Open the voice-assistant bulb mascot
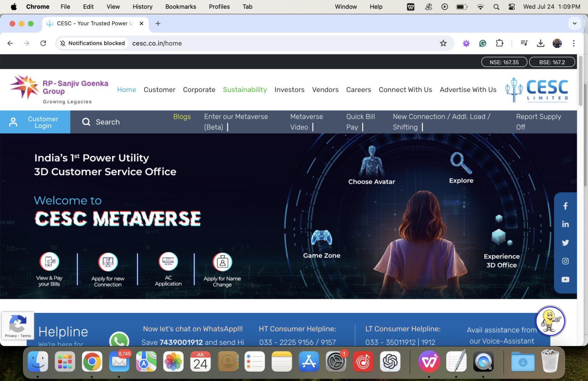The width and height of the screenshot is (588, 381). point(550,321)
